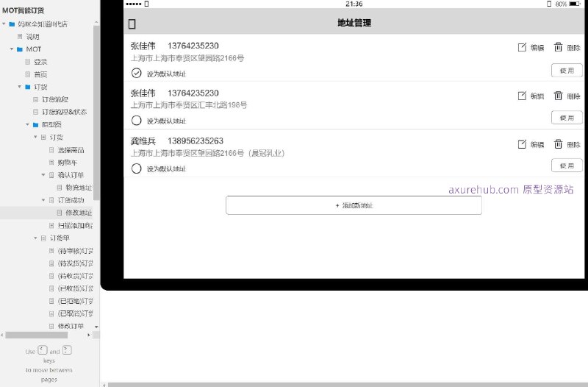Viewport: 588px width, 387px height.
Task: Open the 扫描添加商品 page
Action: click(x=76, y=225)
